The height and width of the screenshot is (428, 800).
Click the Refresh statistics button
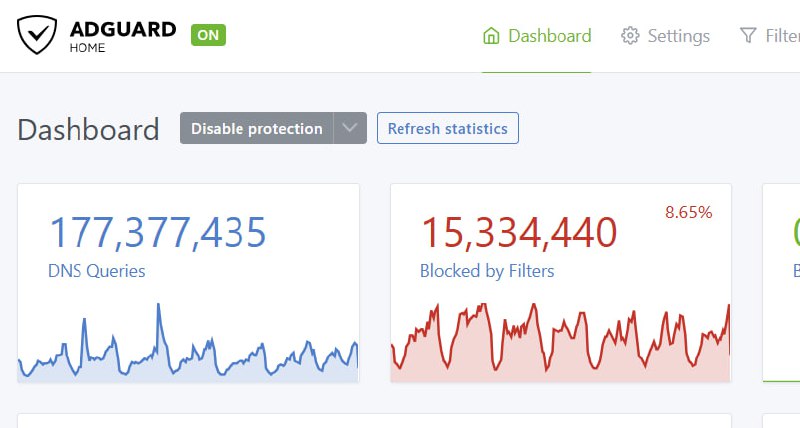tap(447, 128)
